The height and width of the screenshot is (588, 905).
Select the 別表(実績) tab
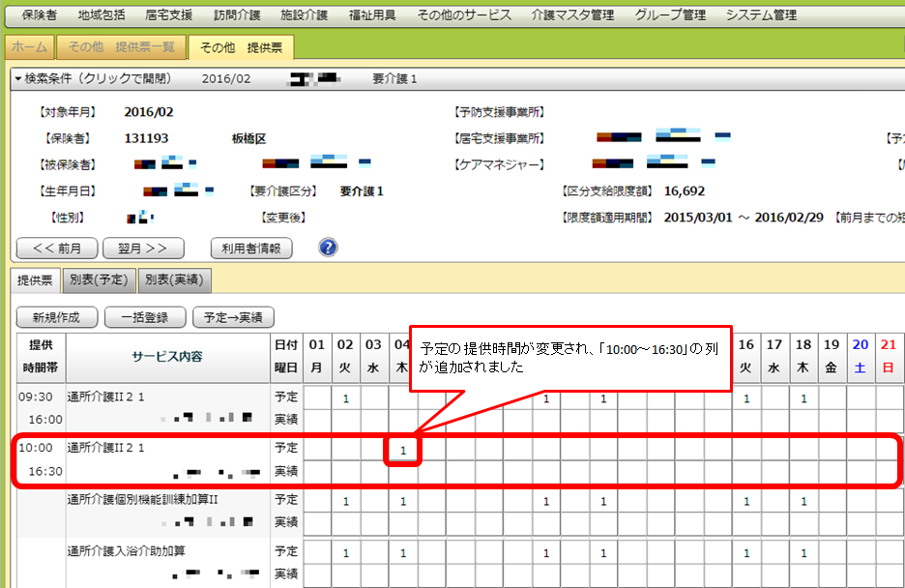pyautogui.click(x=174, y=280)
